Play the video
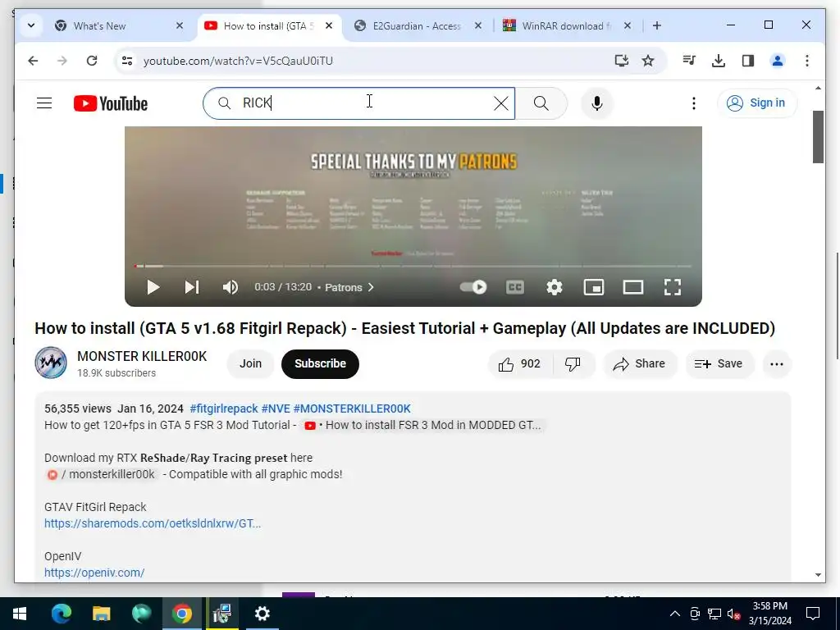Screen dimensions: 840x630 (x=153, y=288)
